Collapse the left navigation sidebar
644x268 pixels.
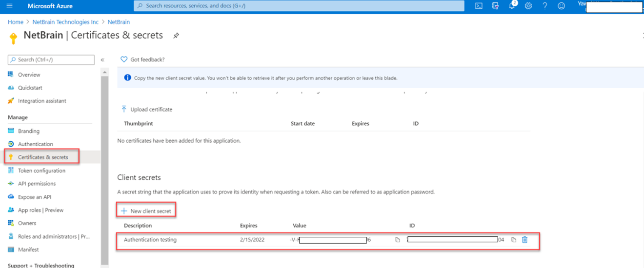102,60
